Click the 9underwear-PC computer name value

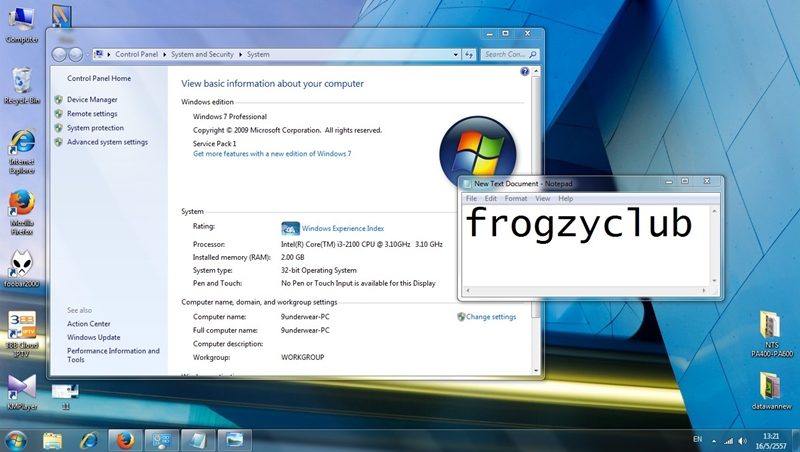click(x=305, y=317)
